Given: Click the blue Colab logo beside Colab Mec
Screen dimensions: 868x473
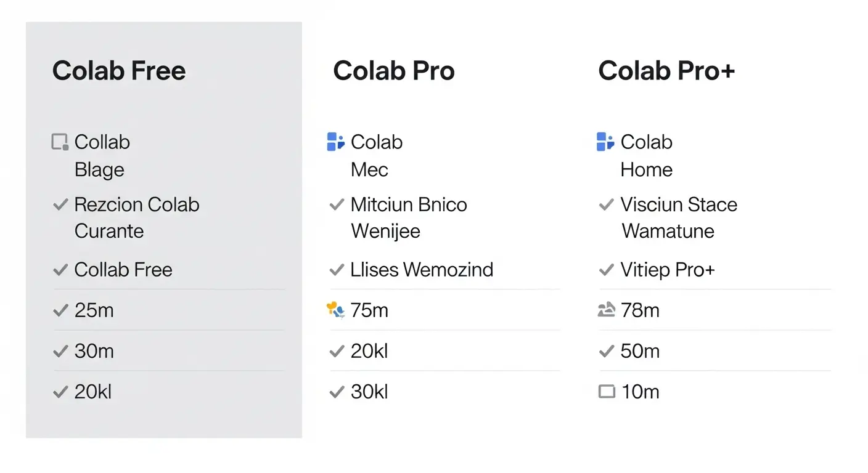Looking at the screenshot, I should pos(335,142).
